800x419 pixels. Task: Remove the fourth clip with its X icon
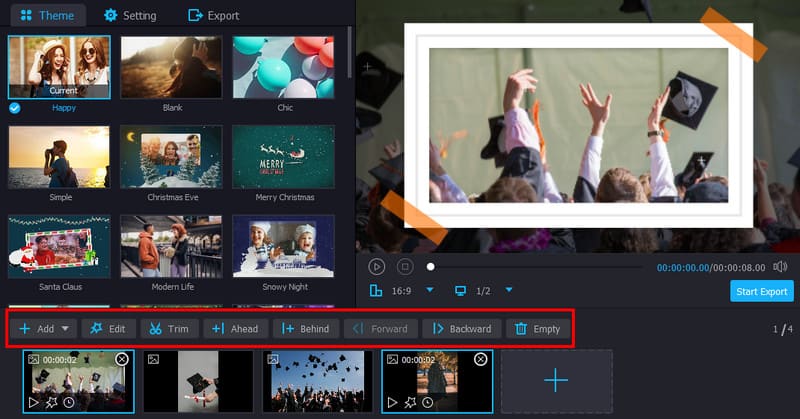coord(481,359)
